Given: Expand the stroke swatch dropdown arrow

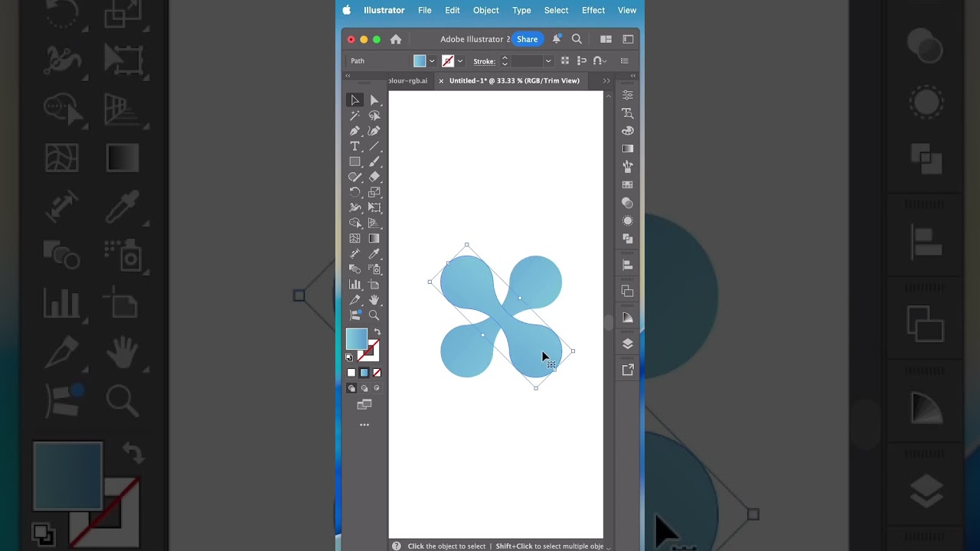Looking at the screenshot, I should 460,61.
